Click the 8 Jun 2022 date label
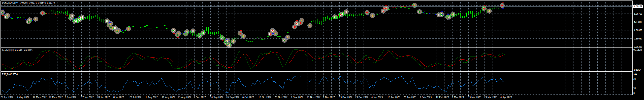644x100 pixels. point(71,97)
